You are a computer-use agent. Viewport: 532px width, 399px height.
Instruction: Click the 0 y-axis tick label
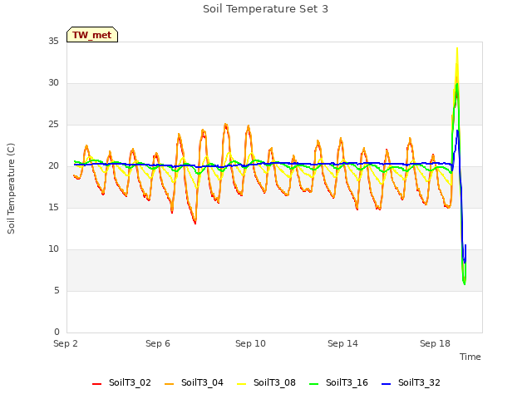point(57,332)
